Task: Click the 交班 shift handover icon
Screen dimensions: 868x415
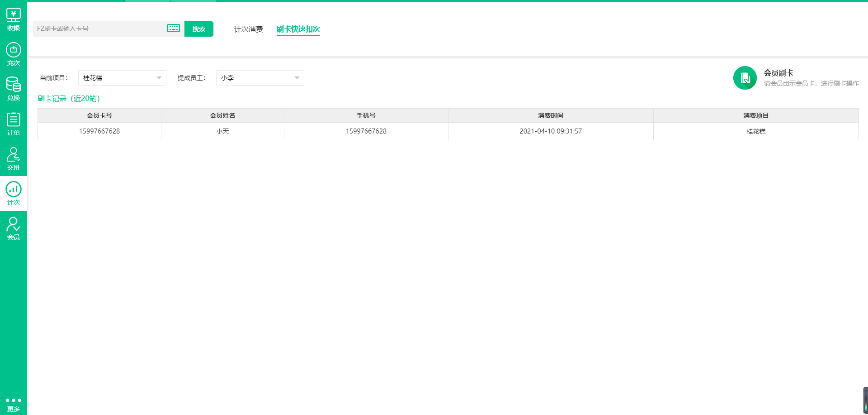Action: (14, 159)
